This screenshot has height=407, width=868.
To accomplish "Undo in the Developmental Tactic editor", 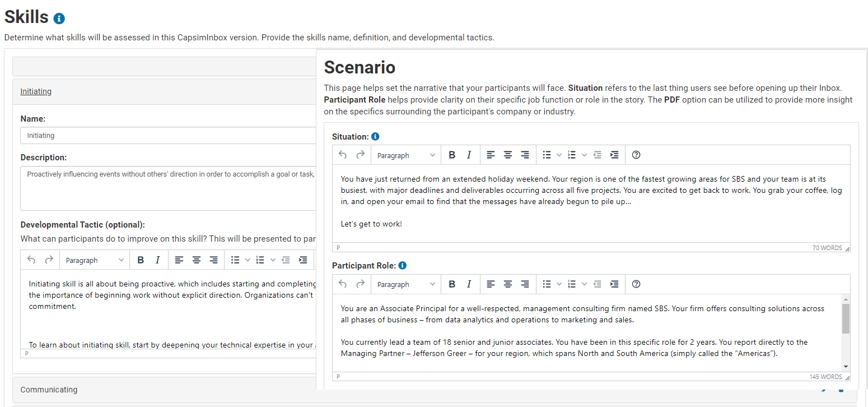I will tap(31, 260).
